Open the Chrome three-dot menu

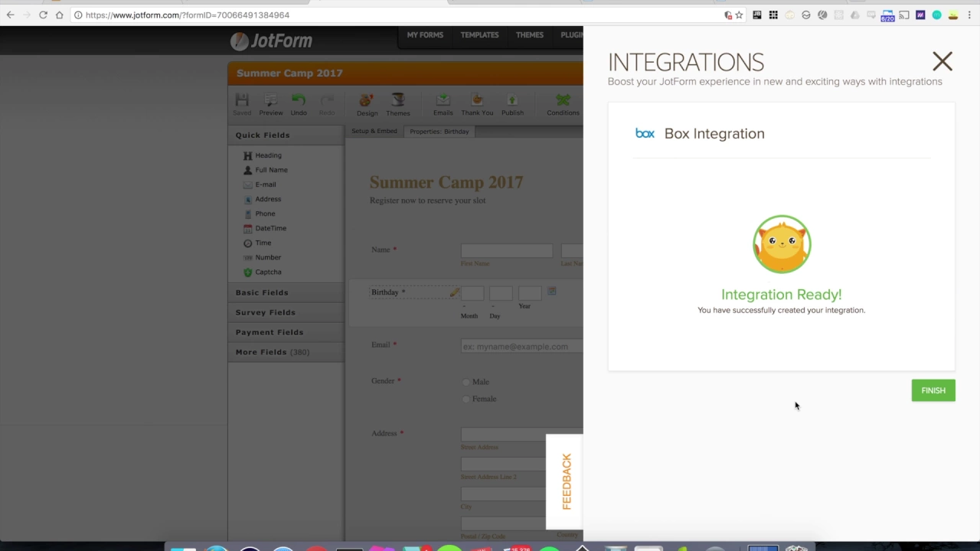pos(970,15)
